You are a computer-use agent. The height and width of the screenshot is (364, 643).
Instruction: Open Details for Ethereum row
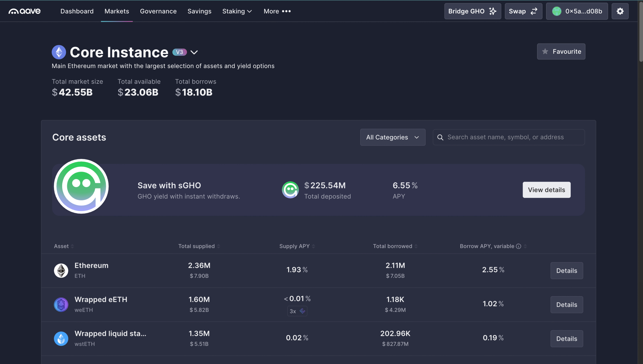click(x=566, y=271)
